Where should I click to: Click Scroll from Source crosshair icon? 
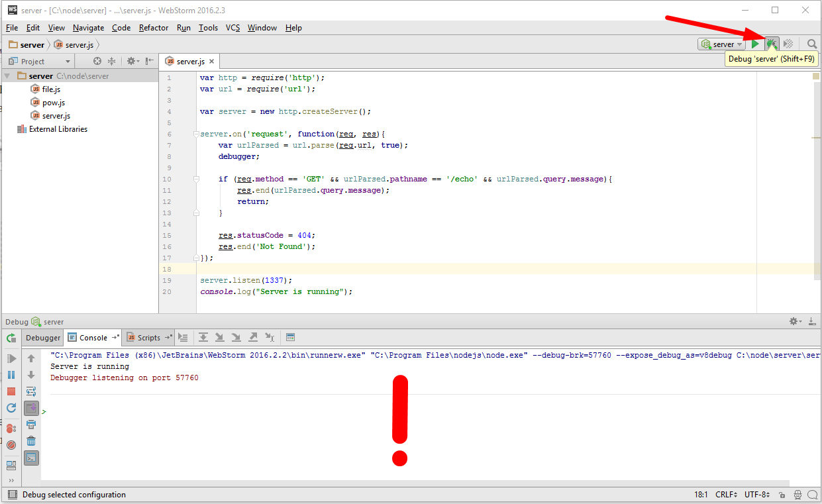pyautogui.click(x=97, y=61)
